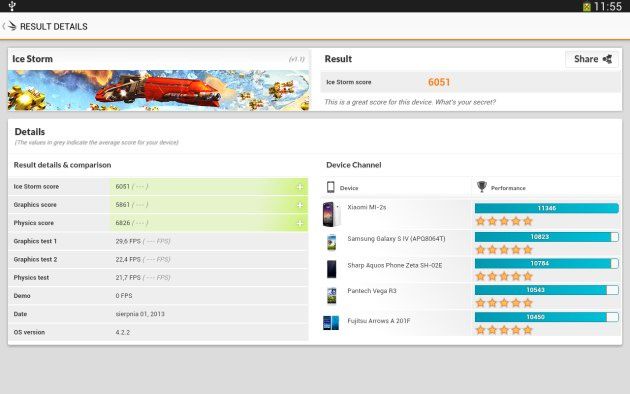Expand the Ice Storm score row plus

point(300,187)
